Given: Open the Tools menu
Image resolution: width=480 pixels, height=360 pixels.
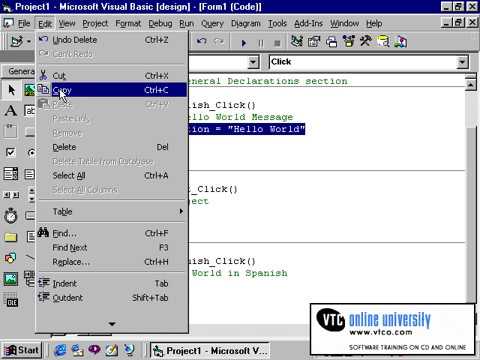Looking at the screenshot, I should click(x=277, y=23).
